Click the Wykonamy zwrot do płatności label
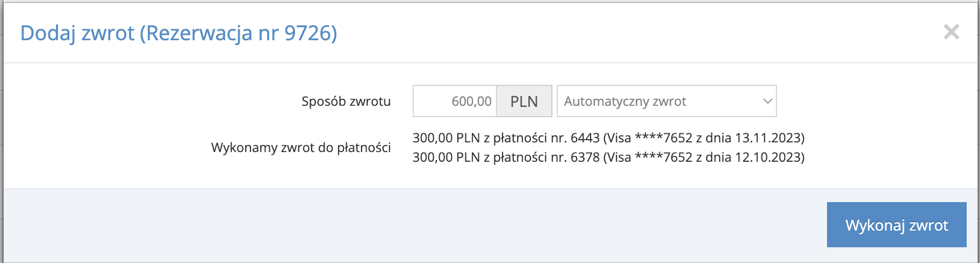The image size is (980, 263). tap(302, 148)
